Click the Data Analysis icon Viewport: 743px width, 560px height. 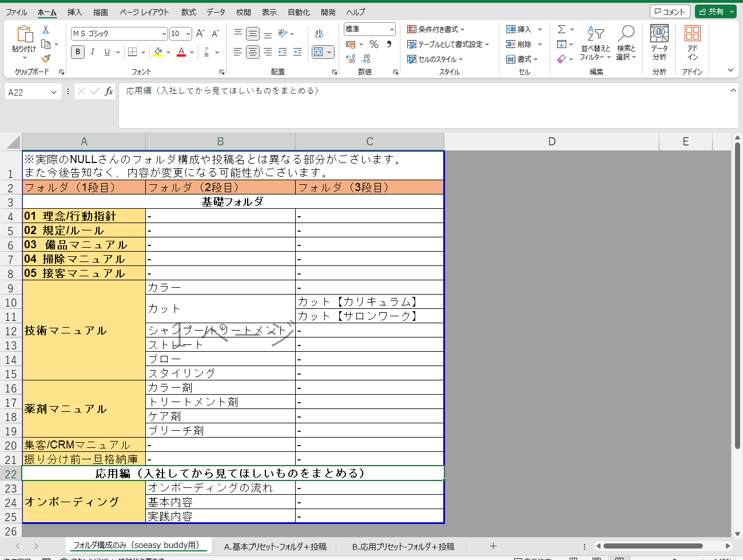coord(659,43)
